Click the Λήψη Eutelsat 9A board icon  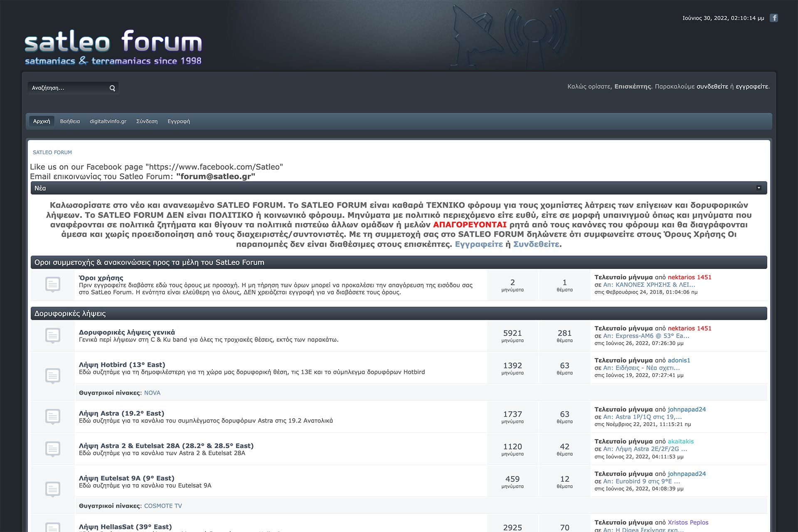pyautogui.click(x=53, y=489)
